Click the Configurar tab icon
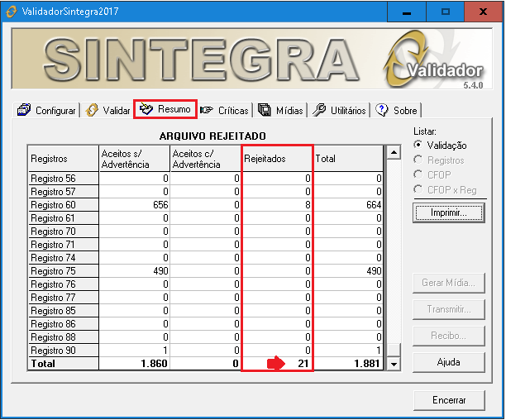 (24, 110)
